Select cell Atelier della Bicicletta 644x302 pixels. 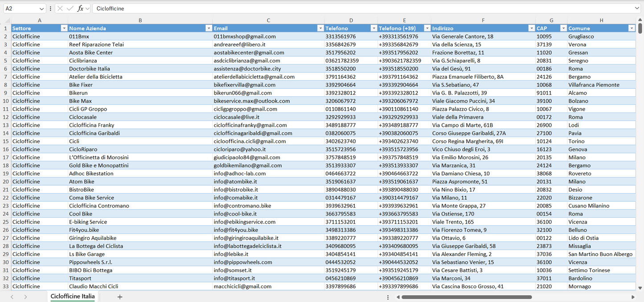tap(140, 77)
